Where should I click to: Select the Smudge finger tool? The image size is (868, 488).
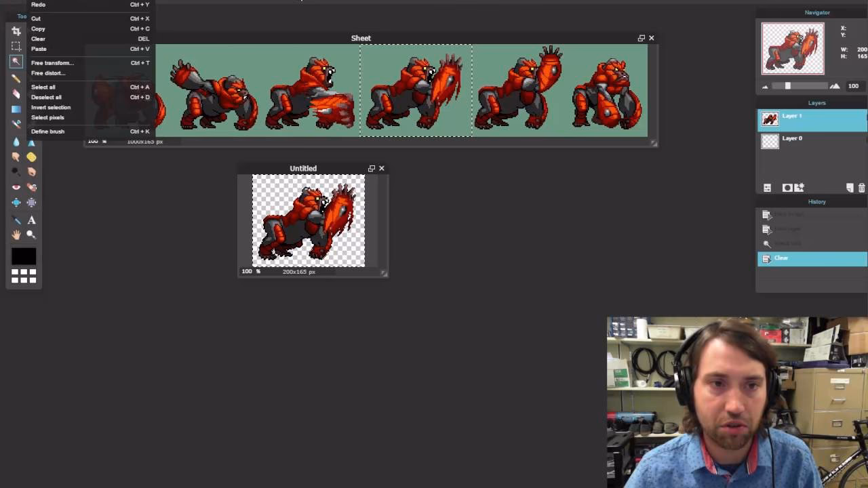tap(16, 157)
